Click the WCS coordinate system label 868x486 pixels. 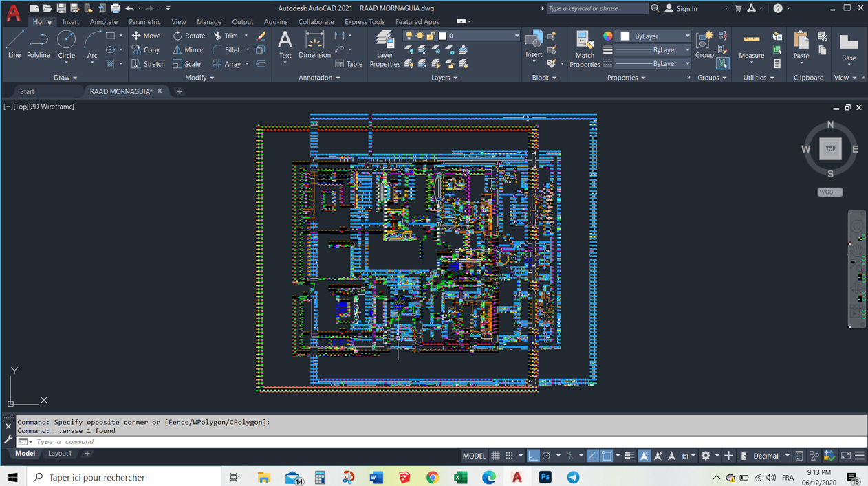[x=829, y=192]
